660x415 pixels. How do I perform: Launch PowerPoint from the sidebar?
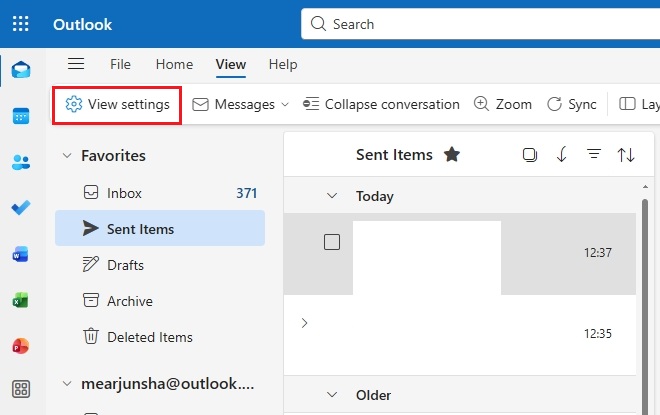(21, 346)
